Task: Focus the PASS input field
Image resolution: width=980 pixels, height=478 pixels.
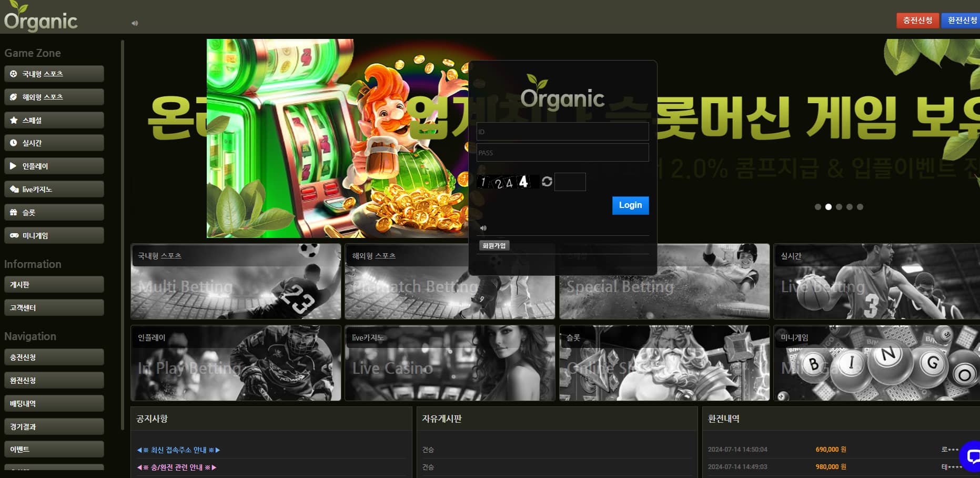Action: click(x=562, y=153)
